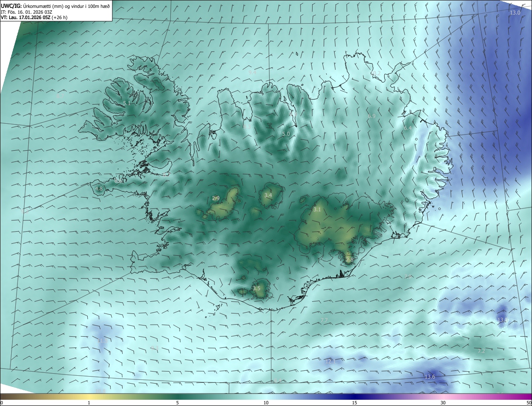Click the 50 tick on the color scale
Image resolution: width=532 pixels, height=406 pixels.
pyautogui.click(x=529, y=403)
